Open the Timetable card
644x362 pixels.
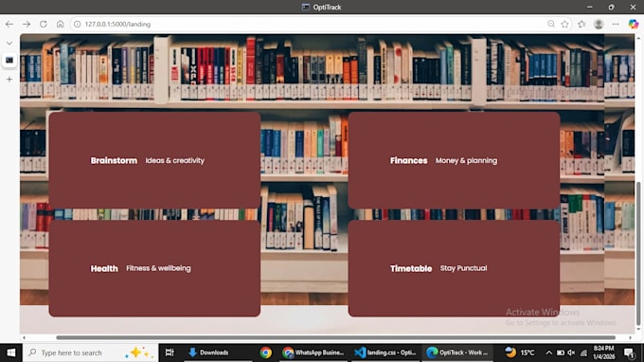[454, 268]
